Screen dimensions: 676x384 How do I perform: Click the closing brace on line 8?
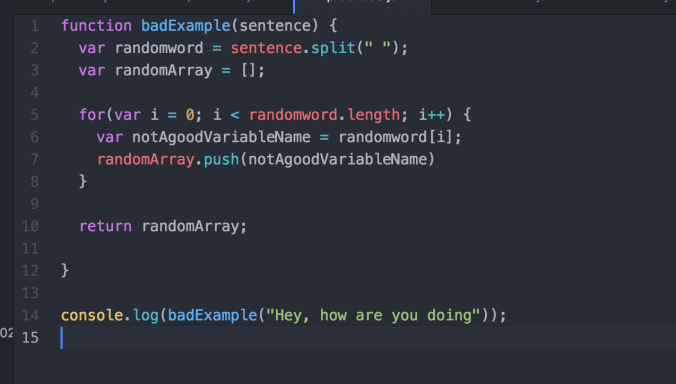[x=83, y=181]
